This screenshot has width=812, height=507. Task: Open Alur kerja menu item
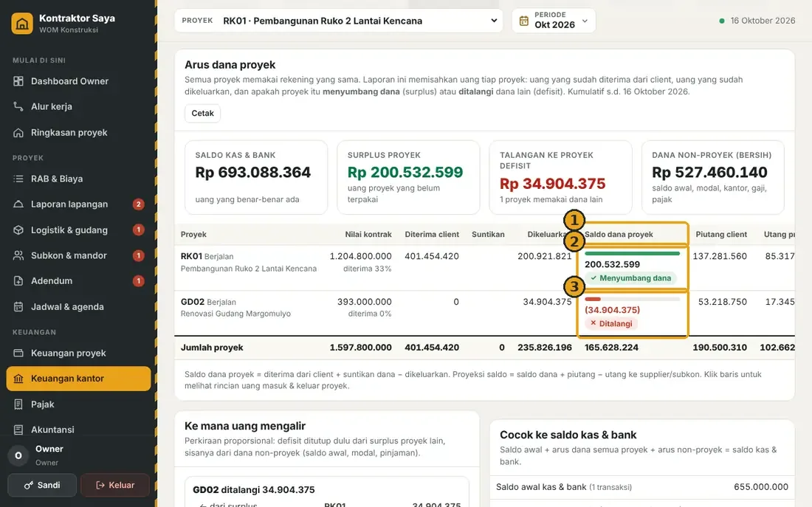(79, 106)
